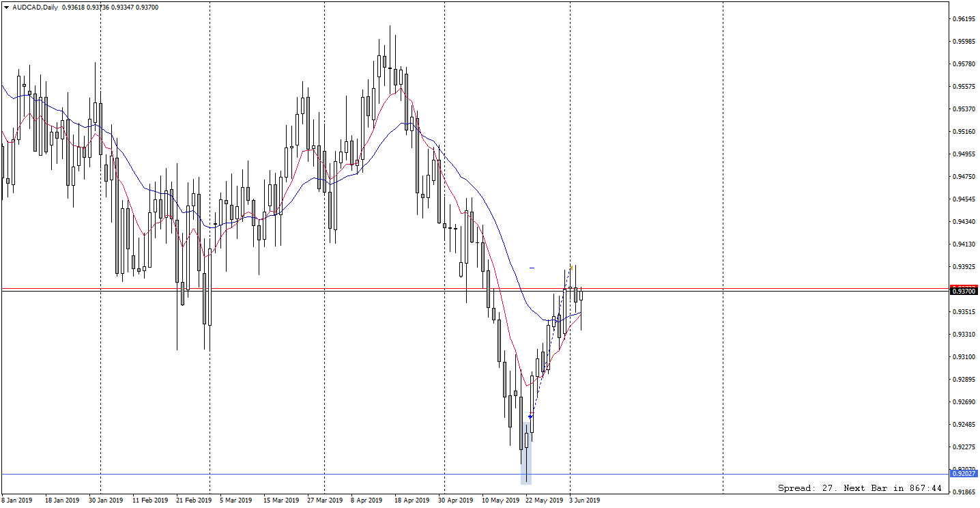Image resolution: width=980 pixels, height=508 pixels.
Task: Click the 0.94750 price axis label
Action: coord(964,176)
